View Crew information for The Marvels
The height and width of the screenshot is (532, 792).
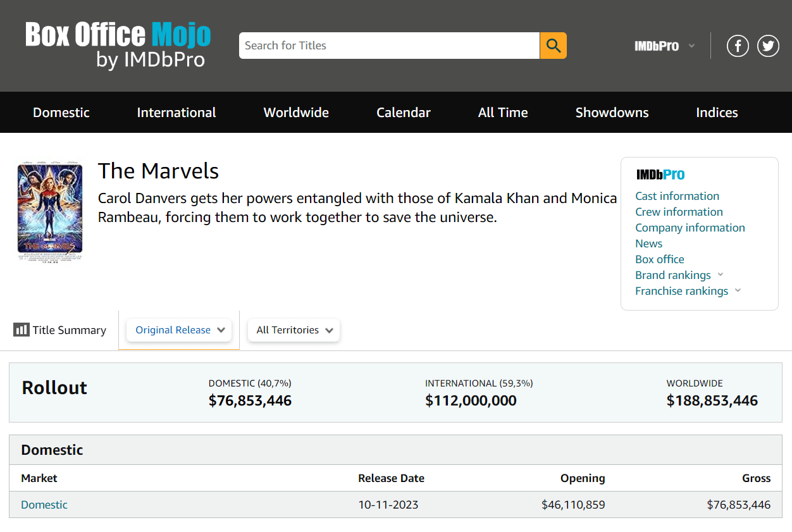coord(679,211)
